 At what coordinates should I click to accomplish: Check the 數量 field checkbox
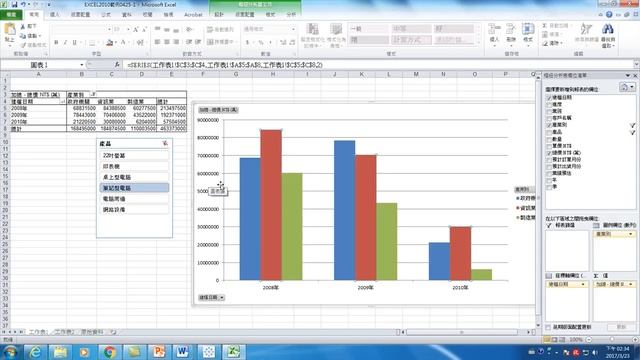(x=549, y=139)
